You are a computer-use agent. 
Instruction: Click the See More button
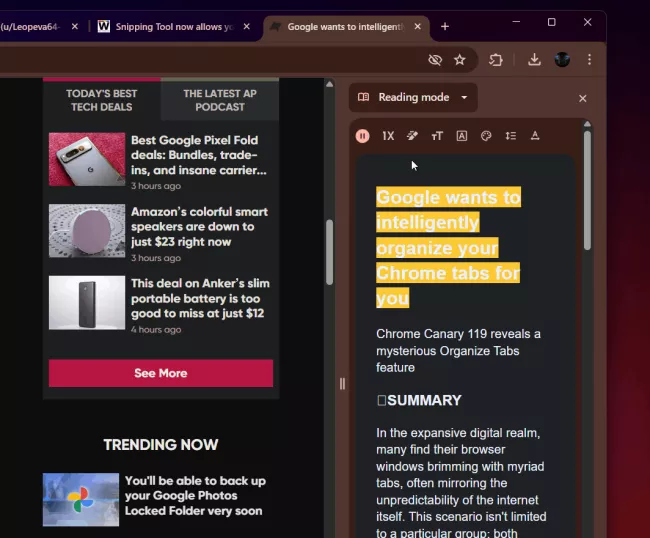[160, 373]
